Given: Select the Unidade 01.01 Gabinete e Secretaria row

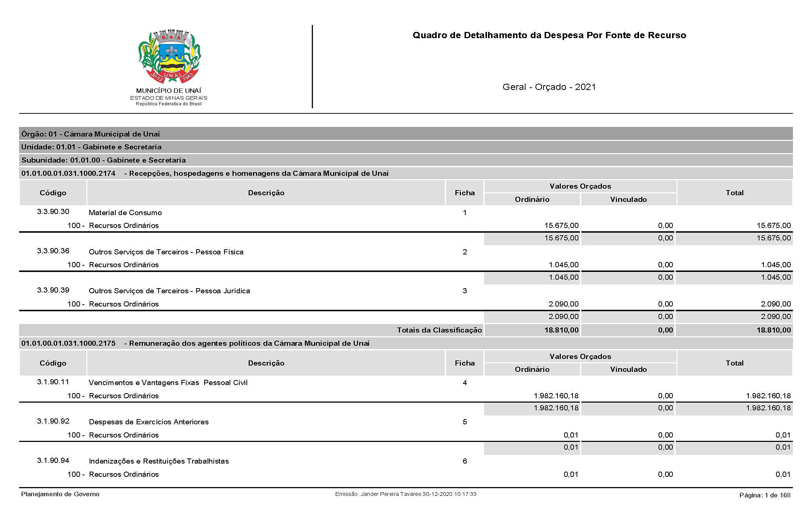Looking at the screenshot, I should pos(91,147).
